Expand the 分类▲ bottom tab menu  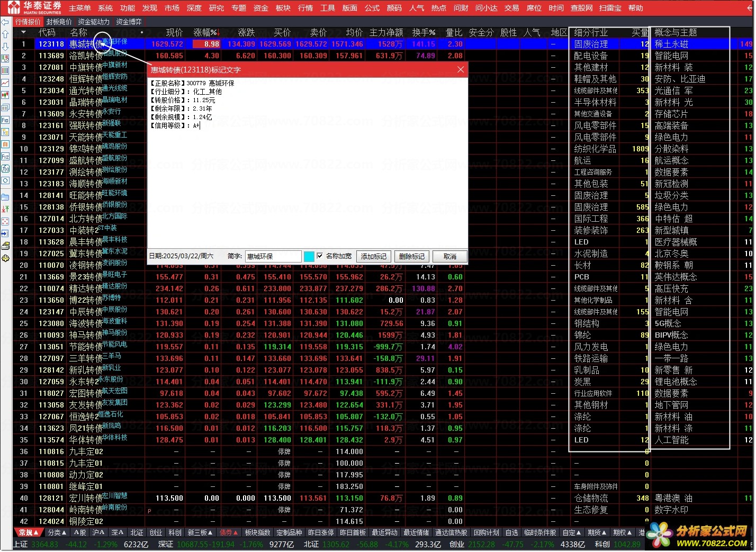(x=57, y=532)
